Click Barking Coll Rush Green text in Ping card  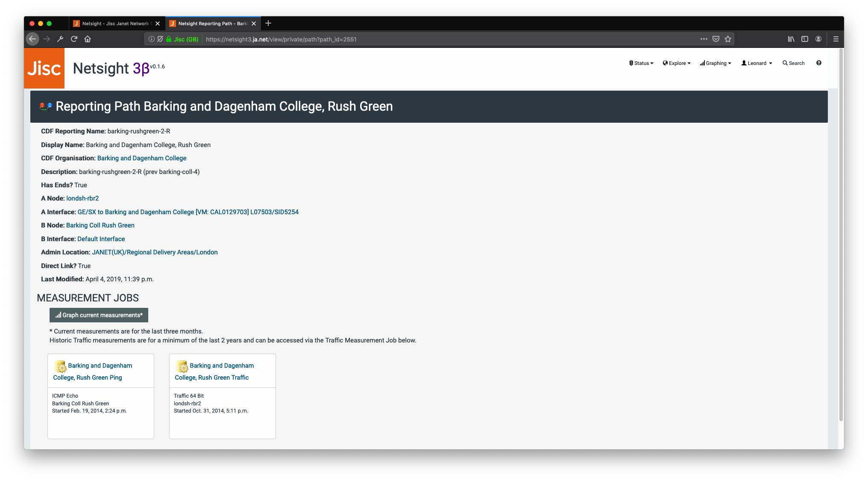point(81,404)
